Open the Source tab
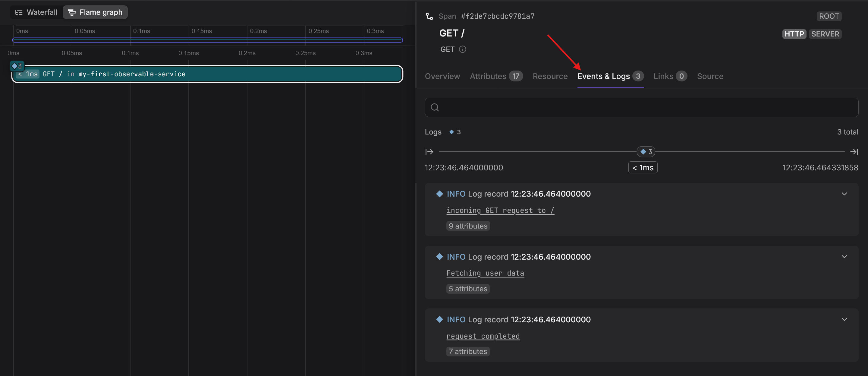 (710, 76)
